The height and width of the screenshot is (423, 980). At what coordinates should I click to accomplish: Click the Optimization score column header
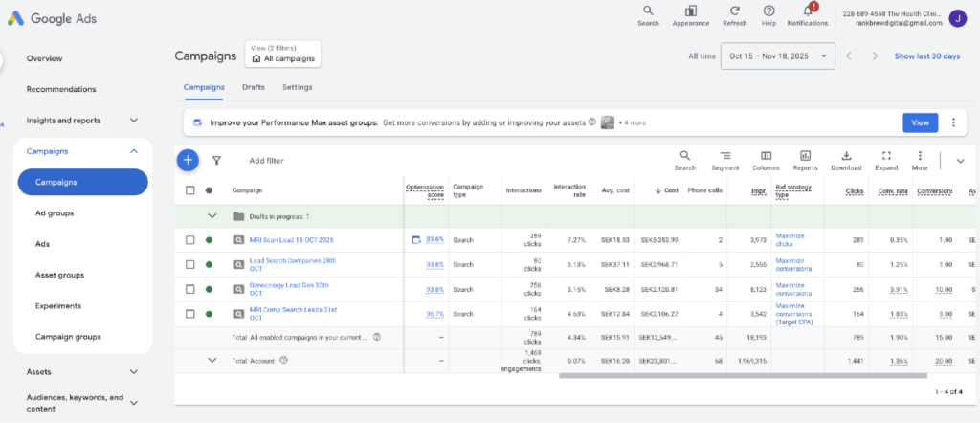pos(425,189)
